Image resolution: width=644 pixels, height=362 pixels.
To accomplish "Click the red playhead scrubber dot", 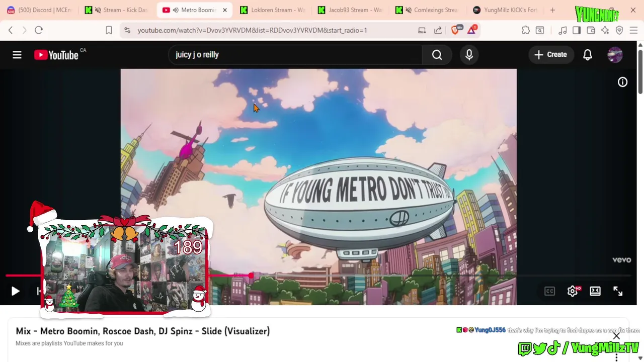I will point(251,276).
